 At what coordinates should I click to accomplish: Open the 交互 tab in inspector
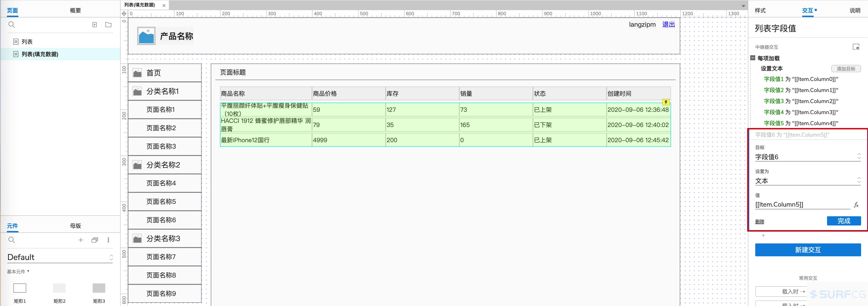click(x=807, y=10)
